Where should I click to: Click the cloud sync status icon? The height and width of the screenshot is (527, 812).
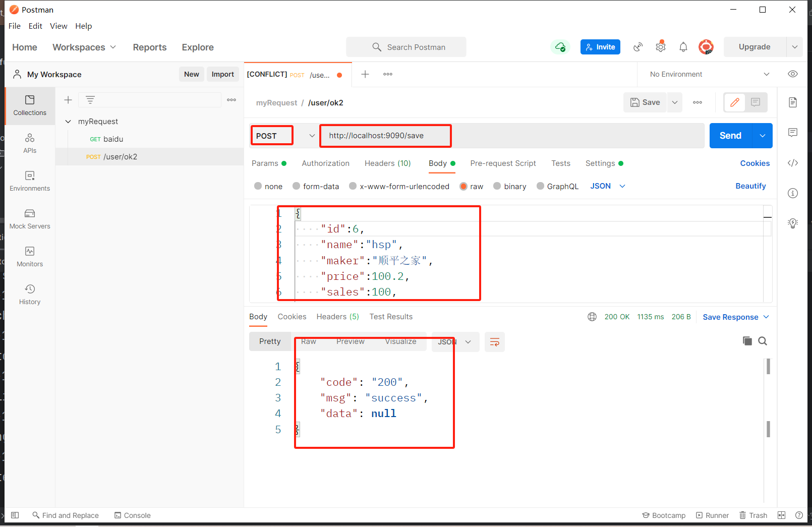point(560,47)
